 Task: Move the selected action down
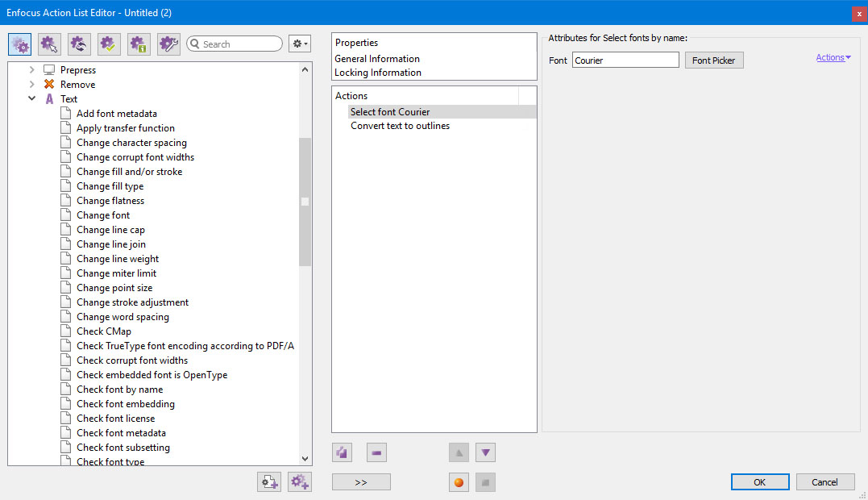[485, 452]
